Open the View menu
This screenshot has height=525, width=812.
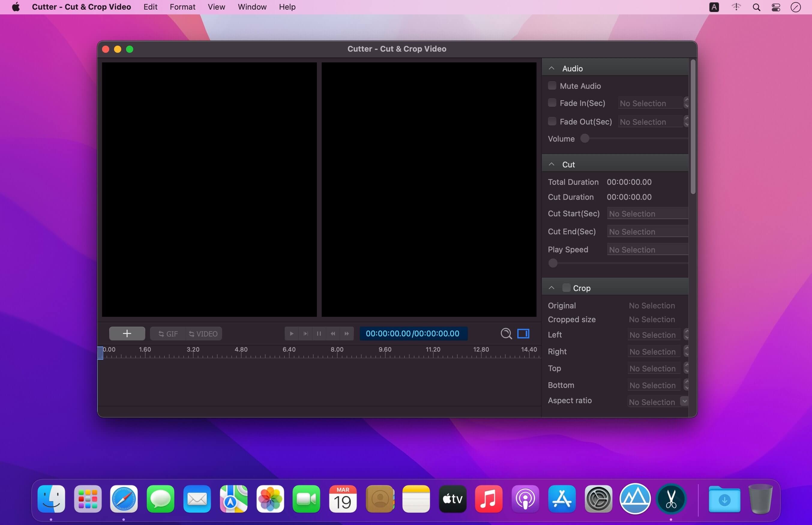pos(216,7)
